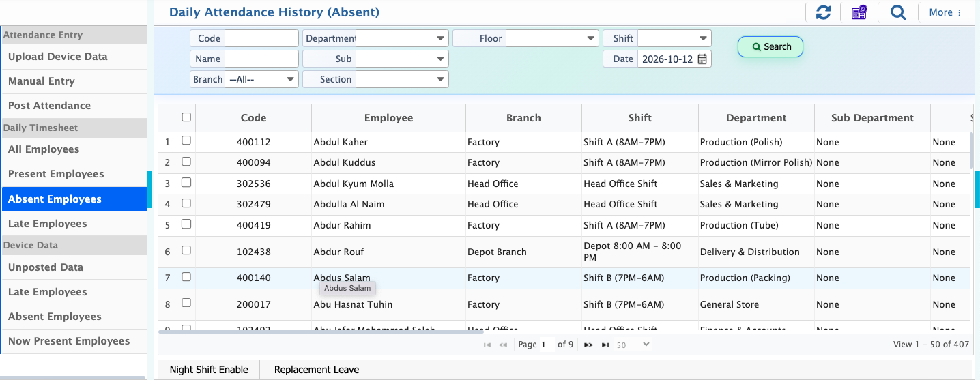The image size is (980, 380).
Task: Click the name Abdul Kyum Molla
Action: 354,184
